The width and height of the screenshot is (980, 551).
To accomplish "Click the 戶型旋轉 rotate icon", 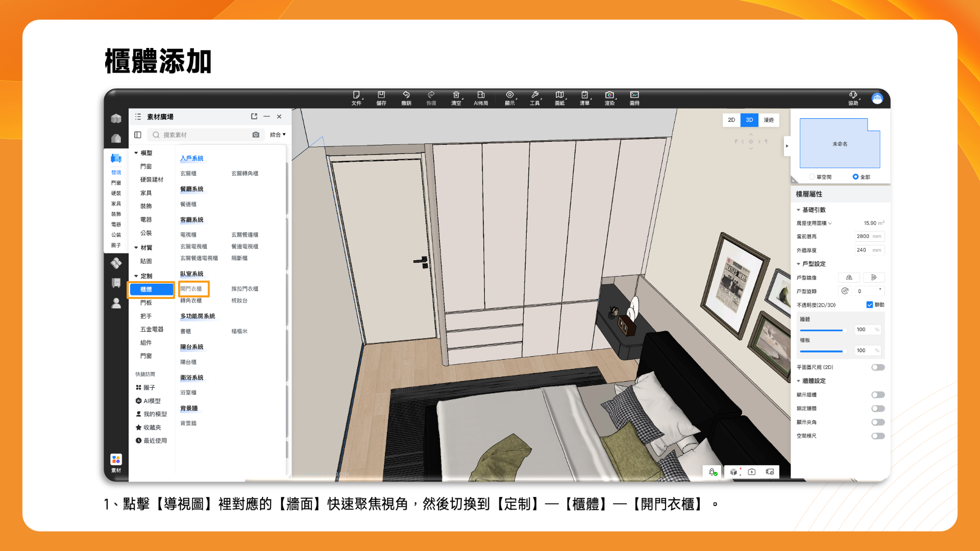I will [x=845, y=291].
